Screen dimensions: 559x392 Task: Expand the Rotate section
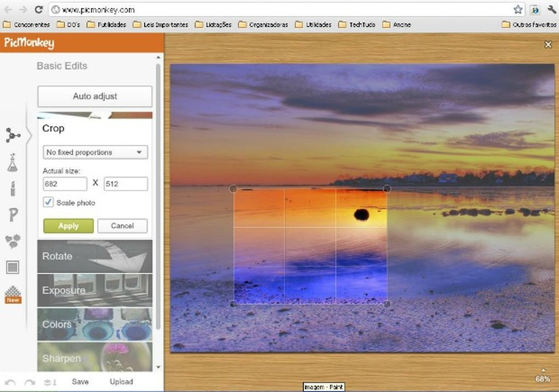95,256
